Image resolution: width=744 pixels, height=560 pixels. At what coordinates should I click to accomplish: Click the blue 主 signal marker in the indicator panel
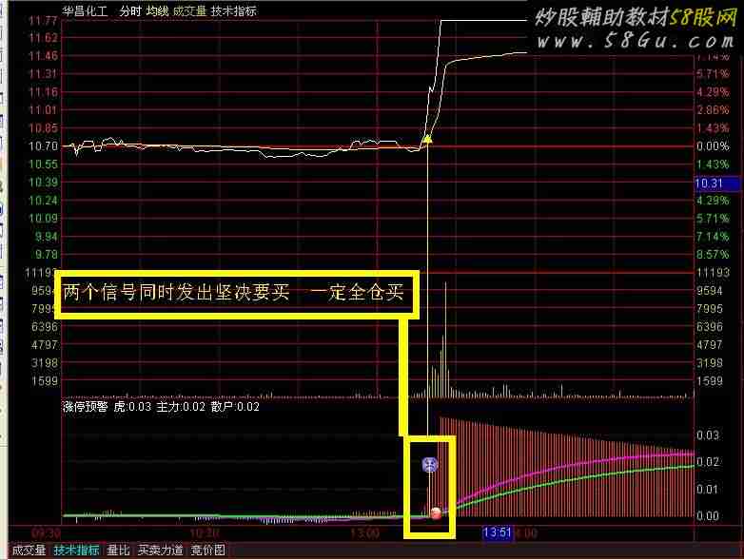430,465
